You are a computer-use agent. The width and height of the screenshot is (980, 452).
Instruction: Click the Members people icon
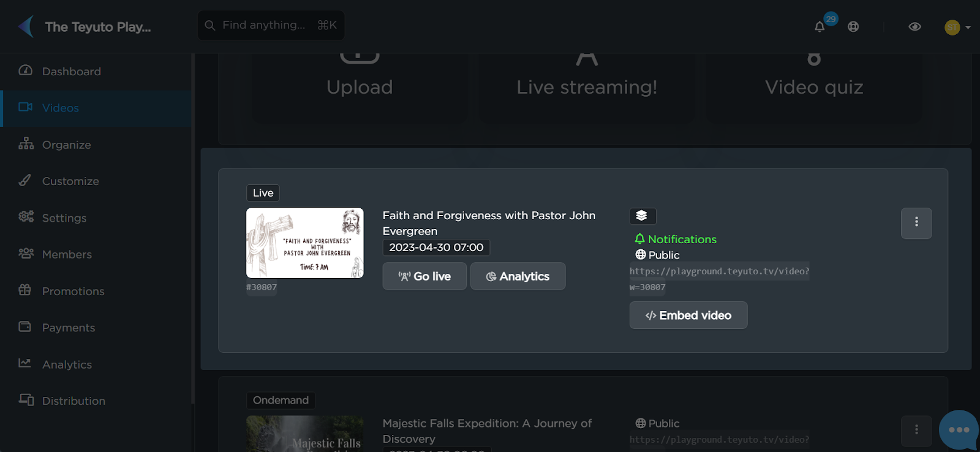(26, 253)
